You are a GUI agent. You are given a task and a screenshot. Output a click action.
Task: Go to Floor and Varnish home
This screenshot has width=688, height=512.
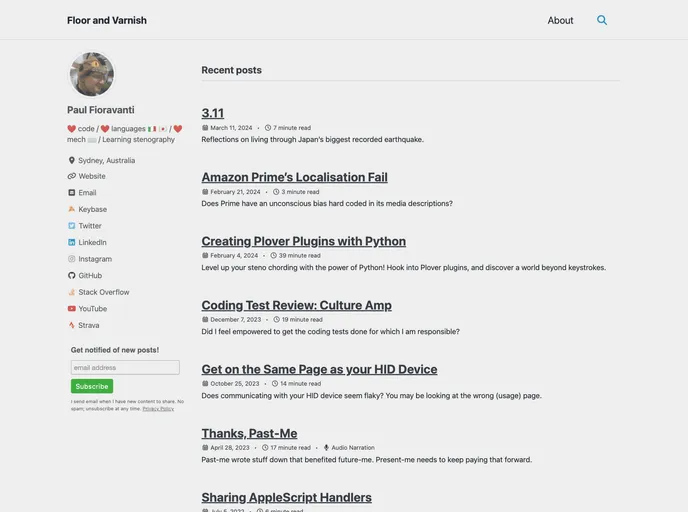107,20
